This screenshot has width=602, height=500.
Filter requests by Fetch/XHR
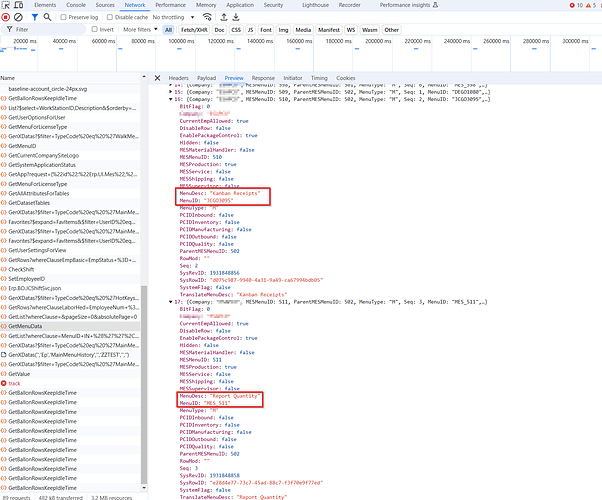point(194,30)
